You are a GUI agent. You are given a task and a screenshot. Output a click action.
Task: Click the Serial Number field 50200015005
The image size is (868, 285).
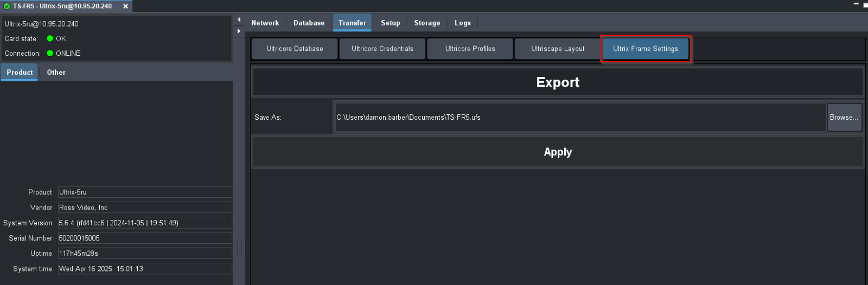click(x=145, y=238)
